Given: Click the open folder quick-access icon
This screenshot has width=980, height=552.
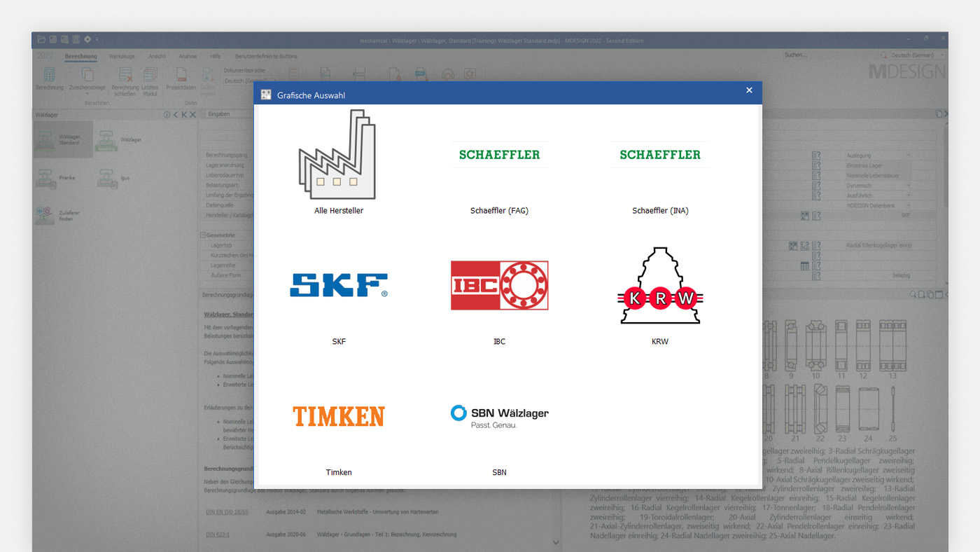Looking at the screenshot, I should coord(41,39).
